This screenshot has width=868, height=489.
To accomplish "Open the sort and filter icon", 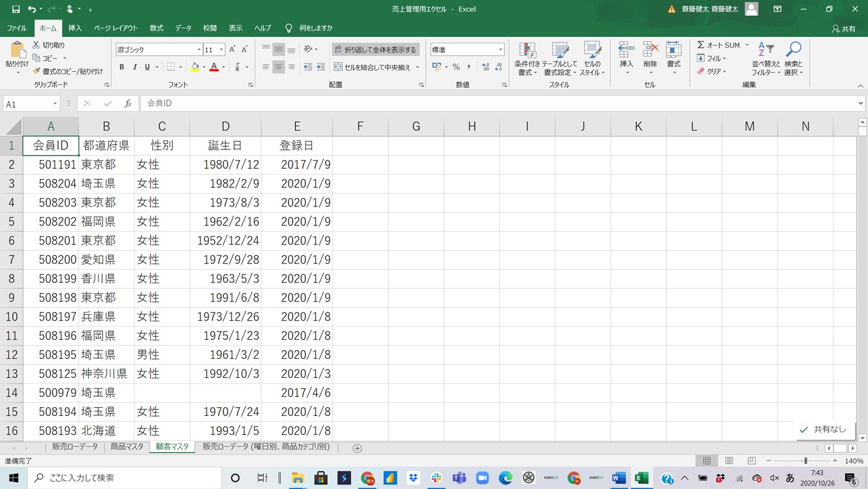I will pyautogui.click(x=766, y=51).
